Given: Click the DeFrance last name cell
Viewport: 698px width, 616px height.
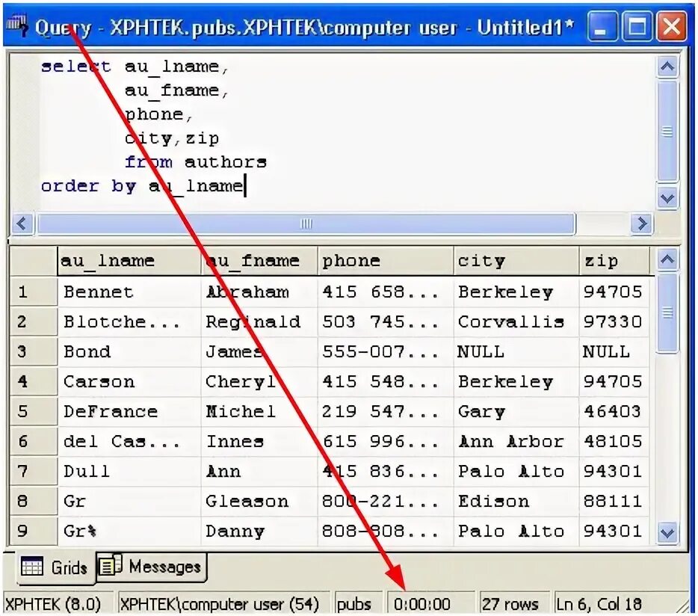Looking at the screenshot, I should click(x=129, y=412).
